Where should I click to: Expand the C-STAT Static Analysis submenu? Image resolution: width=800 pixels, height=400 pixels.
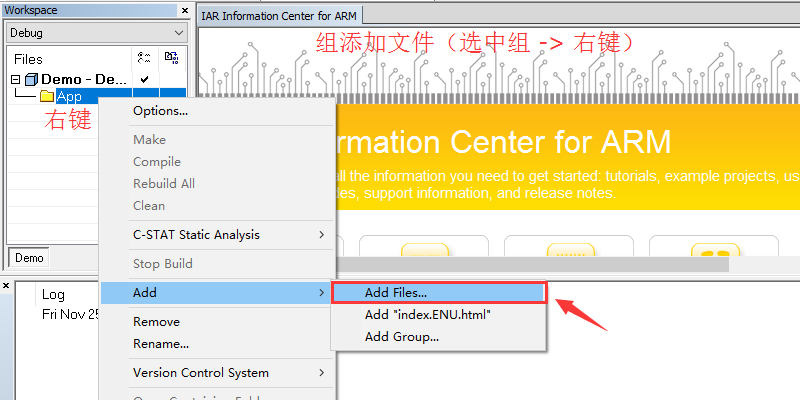coord(217,235)
